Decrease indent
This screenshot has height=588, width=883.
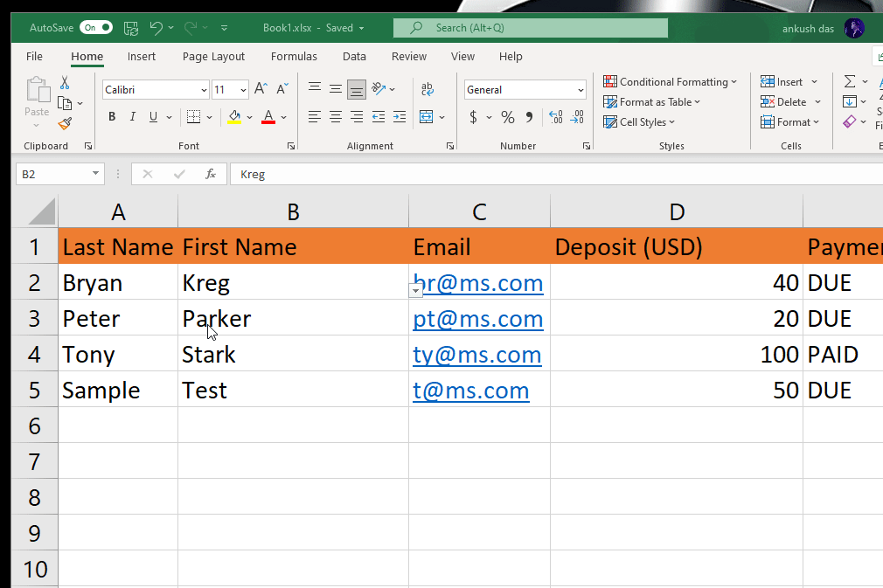379,116
